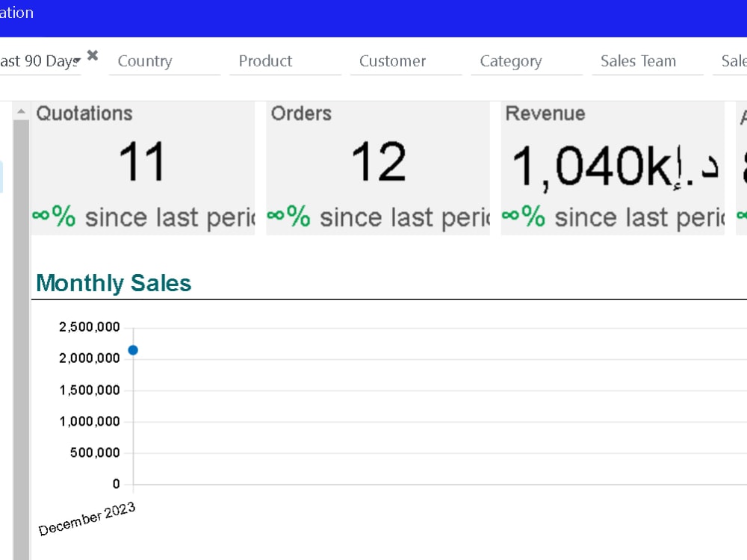Click the December 2023 axis label
The image size is (747, 560).
coord(87,519)
